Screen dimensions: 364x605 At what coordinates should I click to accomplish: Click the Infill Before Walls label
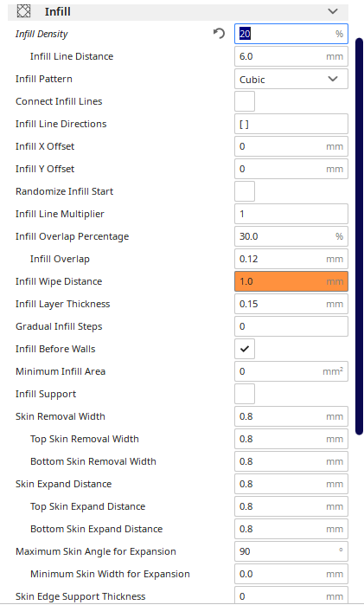pyautogui.click(x=55, y=349)
